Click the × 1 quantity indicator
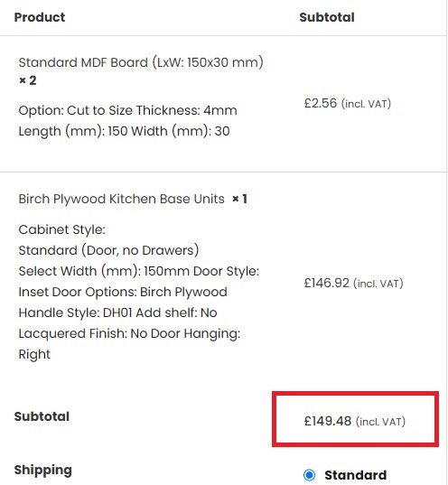 click(239, 199)
